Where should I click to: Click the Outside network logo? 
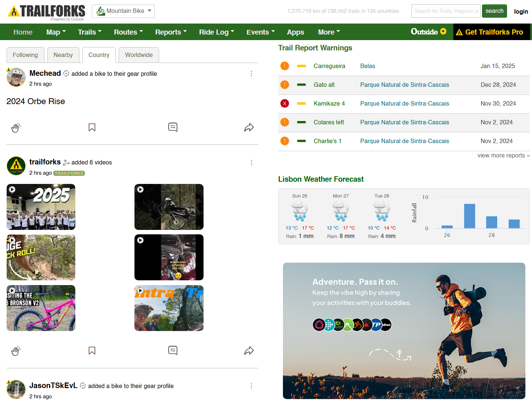coord(424,32)
